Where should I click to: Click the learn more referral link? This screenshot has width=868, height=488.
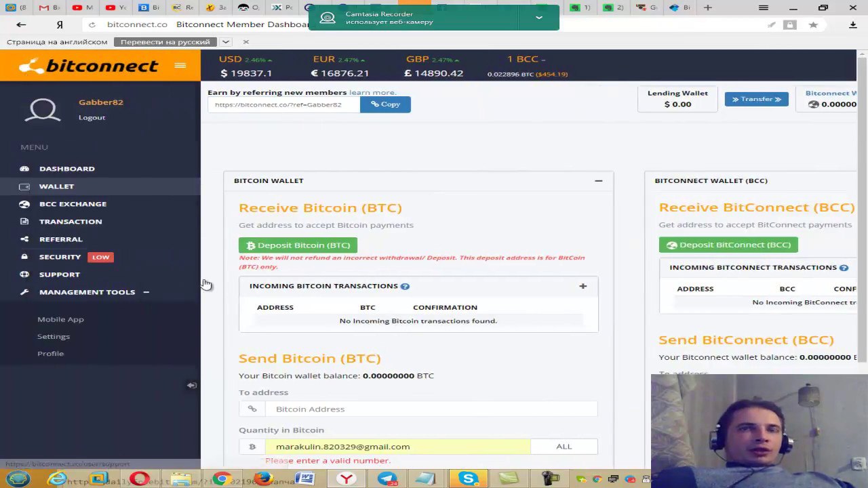[372, 92]
